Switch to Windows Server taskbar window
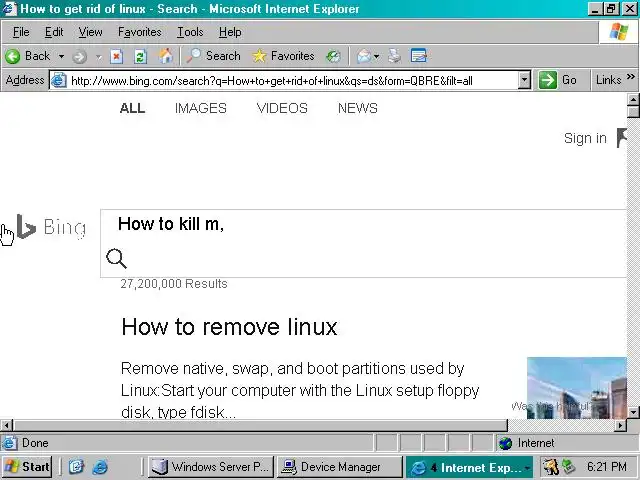 coord(210,467)
